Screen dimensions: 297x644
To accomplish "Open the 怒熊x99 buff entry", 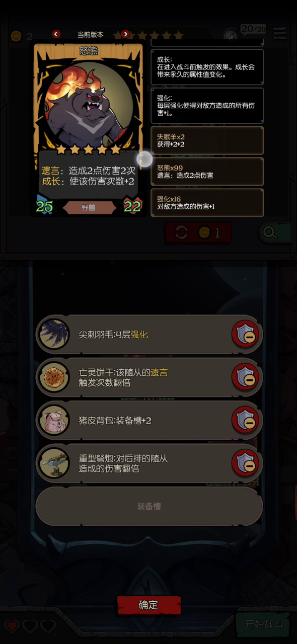I will click(x=207, y=172).
